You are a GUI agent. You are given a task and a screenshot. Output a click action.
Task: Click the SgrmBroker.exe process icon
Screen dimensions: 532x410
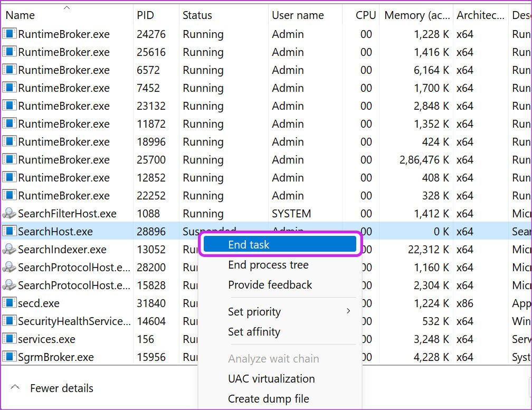coord(9,357)
